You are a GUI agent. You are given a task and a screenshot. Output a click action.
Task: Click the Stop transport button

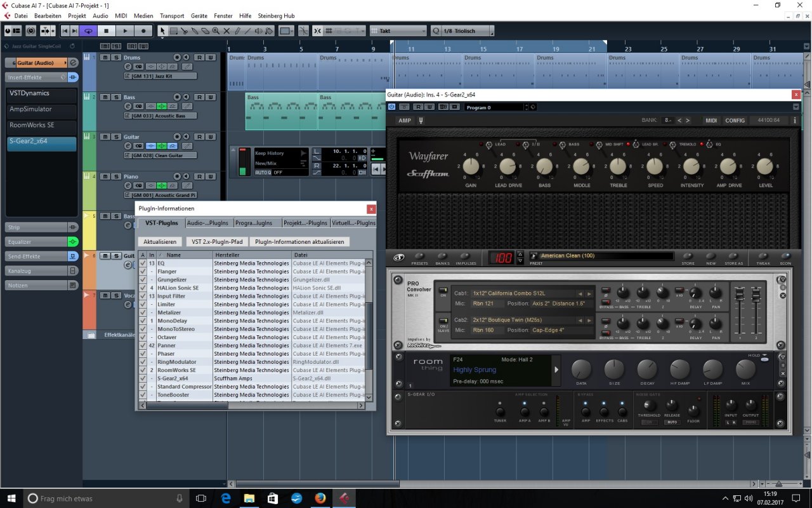[107, 30]
